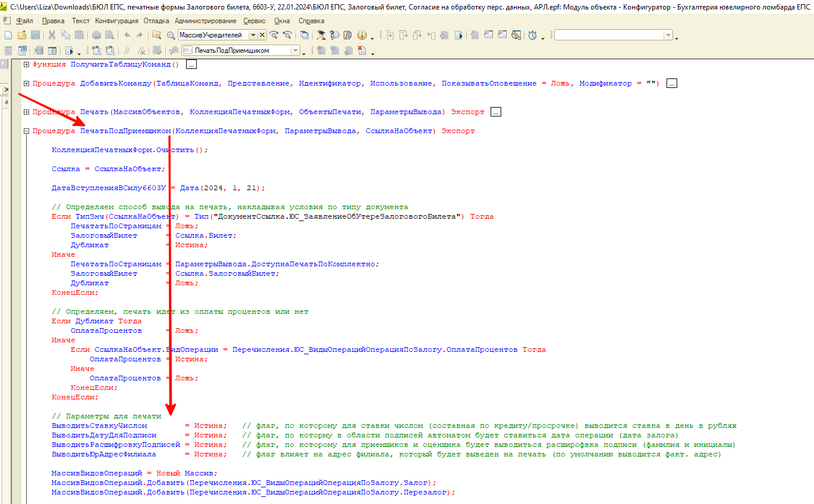Open the Окна menu
The height and width of the screenshot is (504, 814).
[282, 21]
